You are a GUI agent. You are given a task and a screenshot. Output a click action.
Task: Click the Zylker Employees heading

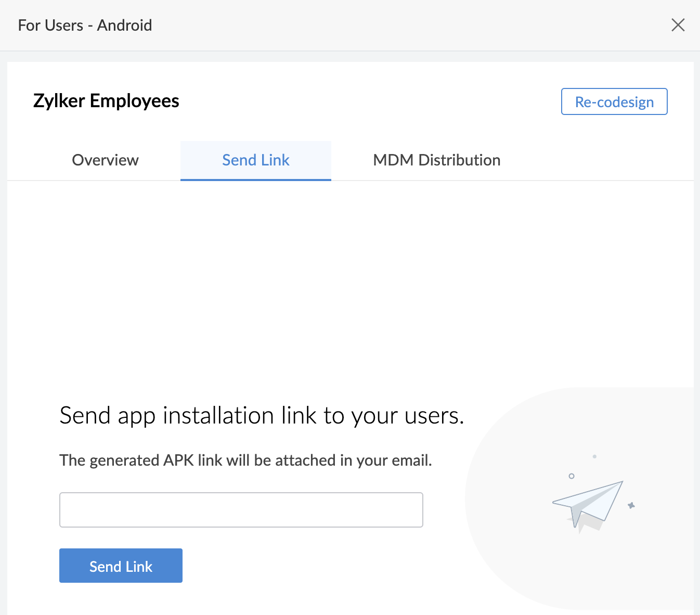106,100
